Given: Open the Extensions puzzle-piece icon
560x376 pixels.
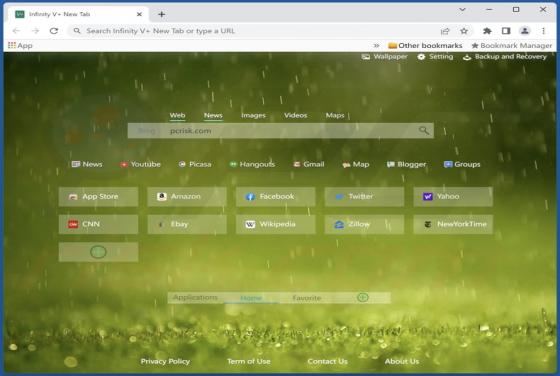Looking at the screenshot, I should pos(487,31).
